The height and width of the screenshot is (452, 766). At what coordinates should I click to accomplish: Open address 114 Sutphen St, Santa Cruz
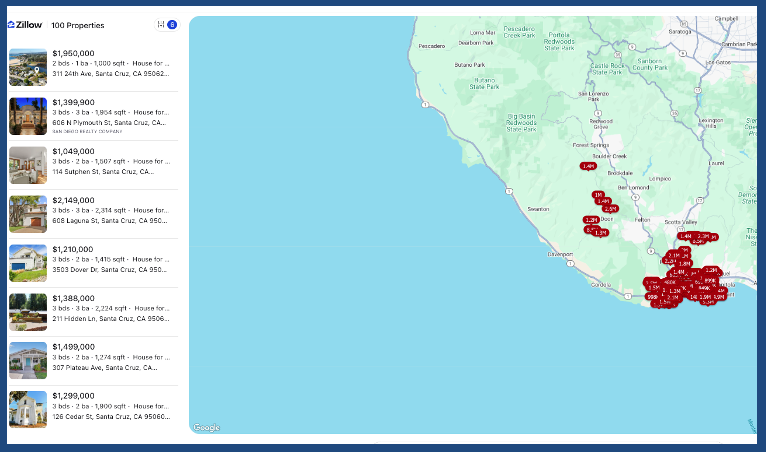(103, 172)
